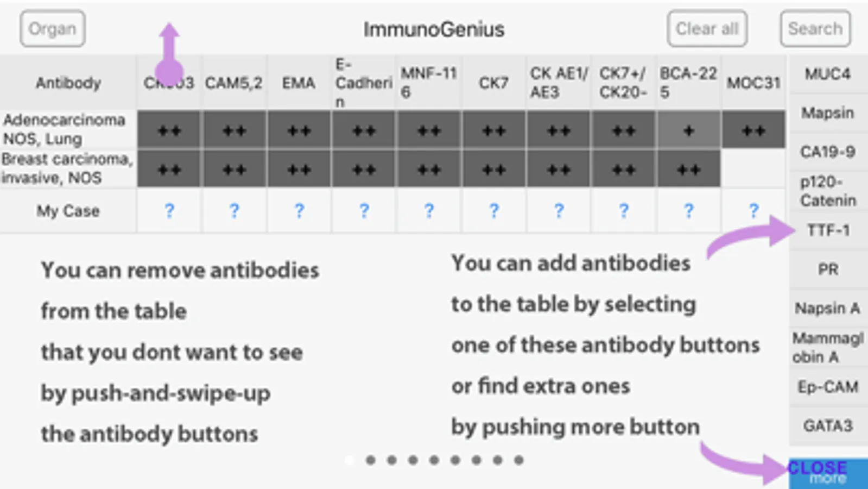The height and width of the screenshot is (489, 868).
Task: Choose Mammaglobin A antibody button
Action: click(x=828, y=348)
